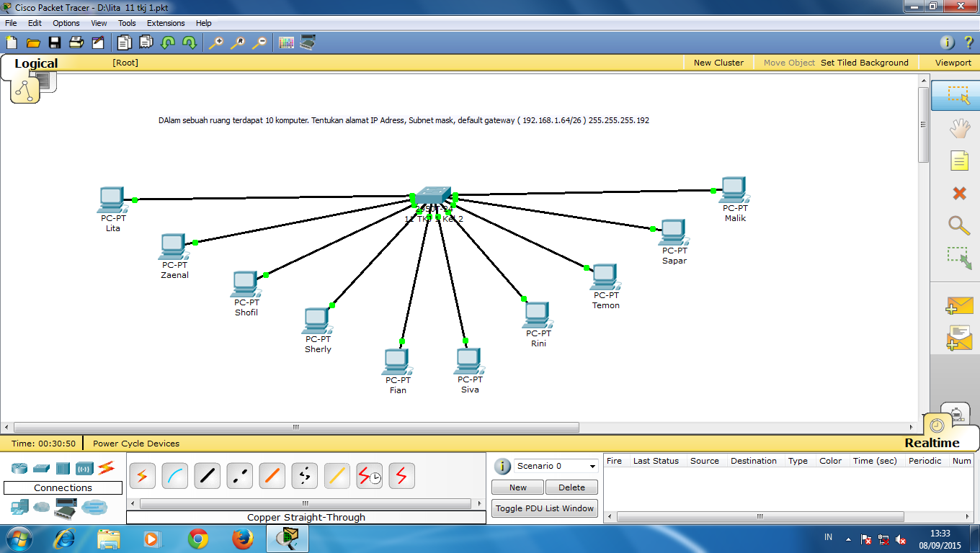Select the Serial DCE cable with clock

[369, 475]
